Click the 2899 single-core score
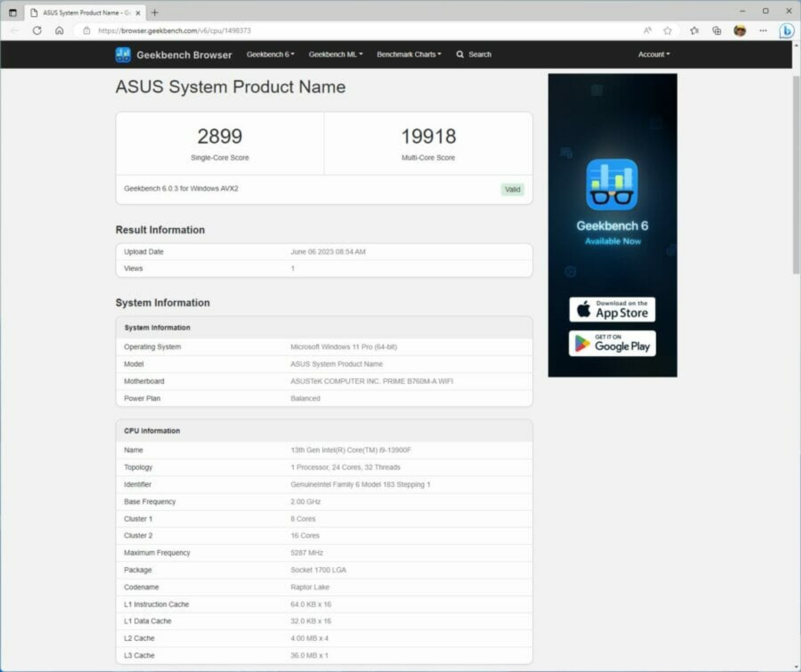 (x=219, y=136)
